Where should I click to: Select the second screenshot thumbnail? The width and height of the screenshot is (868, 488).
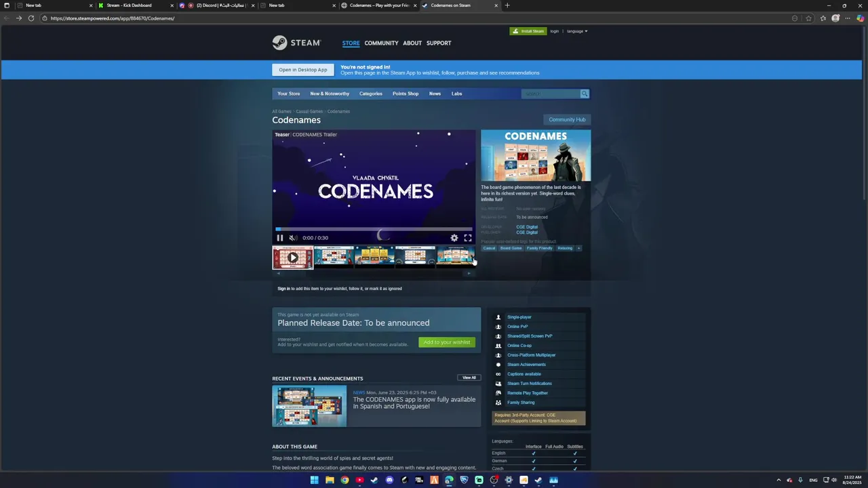(x=334, y=258)
